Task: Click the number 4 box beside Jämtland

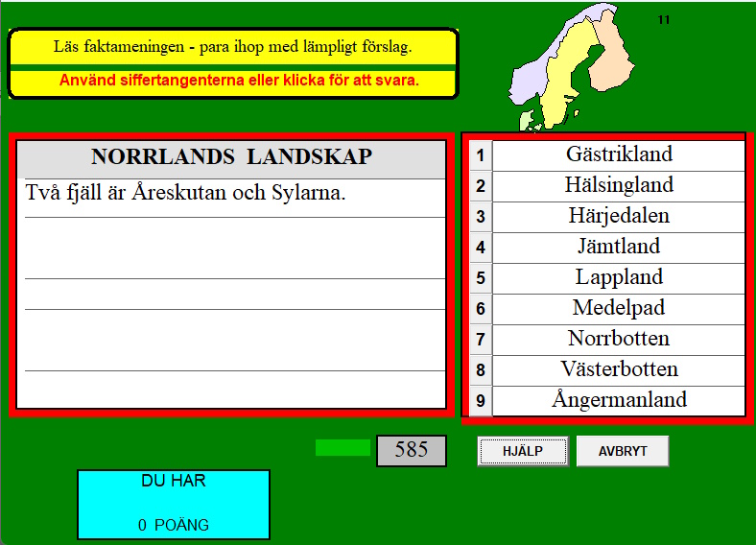Action: tap(481, 248)
